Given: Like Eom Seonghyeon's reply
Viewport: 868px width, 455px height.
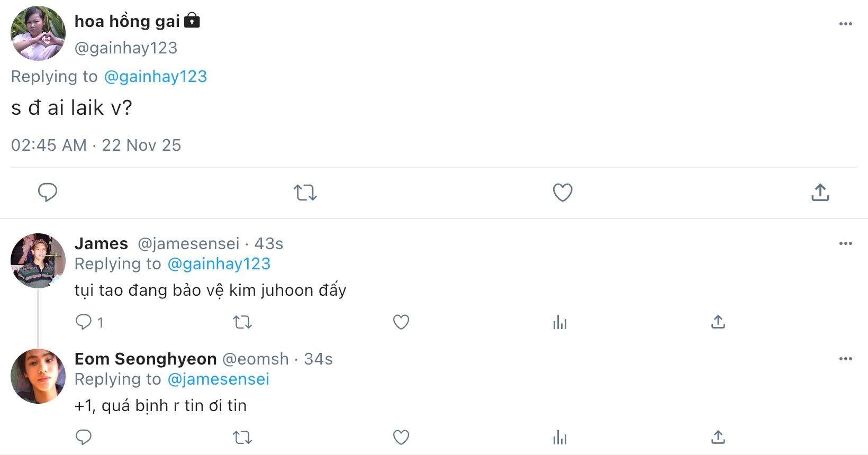Looking at the screenshot, I should tap(401, 437).
